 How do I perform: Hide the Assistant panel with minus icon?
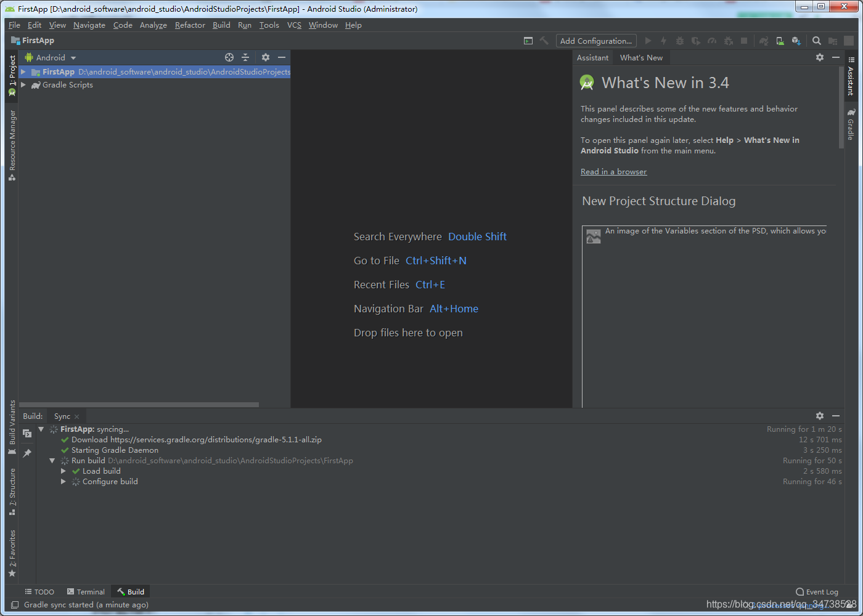[836, 57]
